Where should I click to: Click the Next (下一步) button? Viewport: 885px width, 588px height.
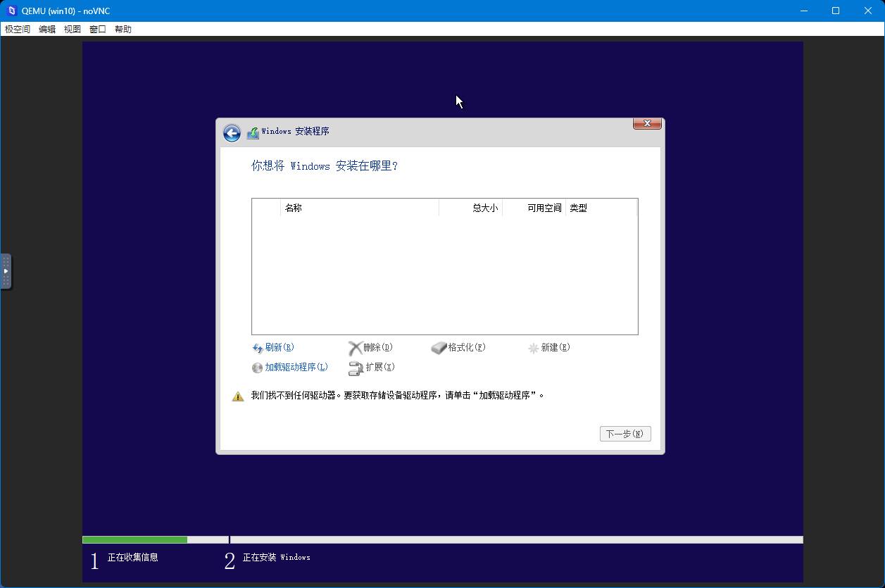pos(624,433)
